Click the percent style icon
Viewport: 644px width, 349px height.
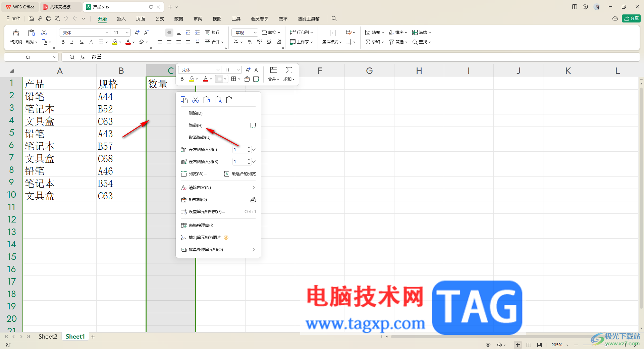[x=250, y=42]
